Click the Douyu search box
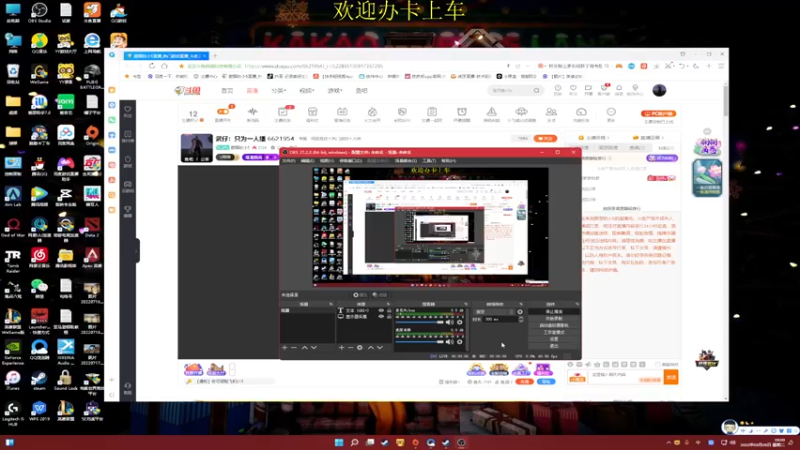The width and height of the screenshot is (800, 450). pyautogui.click(x=514, y=90)
